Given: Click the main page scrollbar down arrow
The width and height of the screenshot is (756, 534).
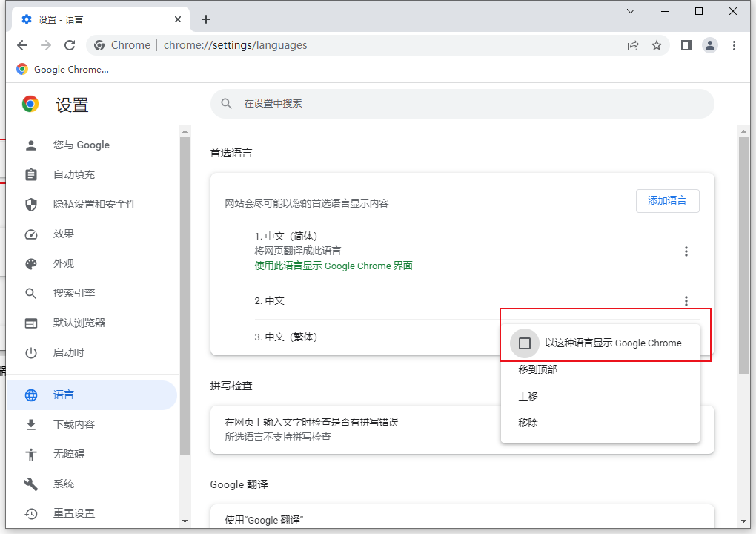Looking at the screenshot, I should pos(743,521).
